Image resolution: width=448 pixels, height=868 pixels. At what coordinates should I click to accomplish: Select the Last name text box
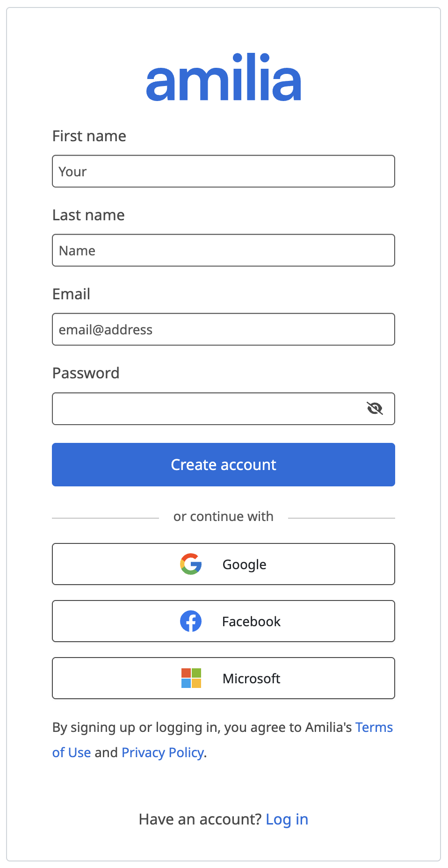pyautogui.click(x=224, y=250)
